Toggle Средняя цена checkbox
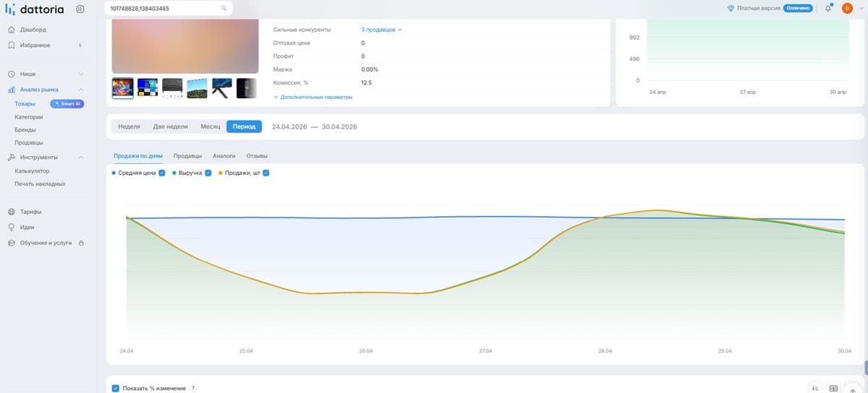The image size is (868, 393). tap(162, 173)
